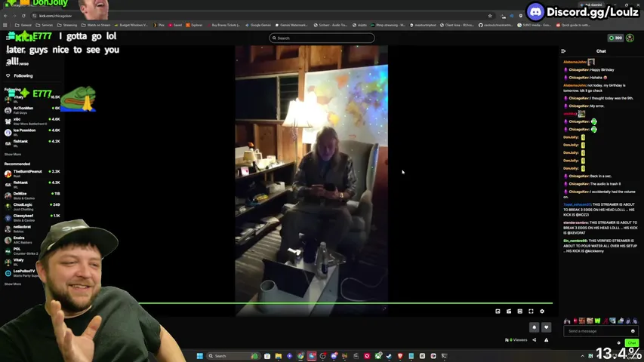
Task: Open mini player (picture-in-picture) icon
Action: [498, 311]
